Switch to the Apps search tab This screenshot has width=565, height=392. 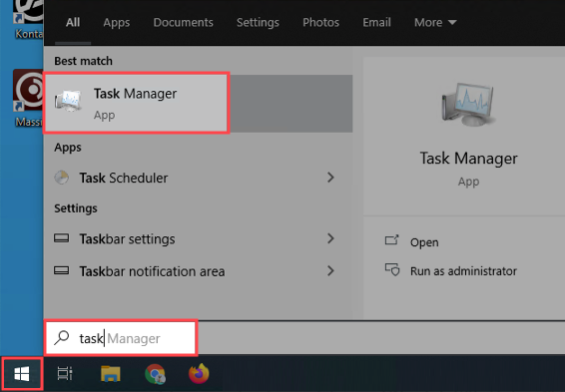tap(117, 22)
